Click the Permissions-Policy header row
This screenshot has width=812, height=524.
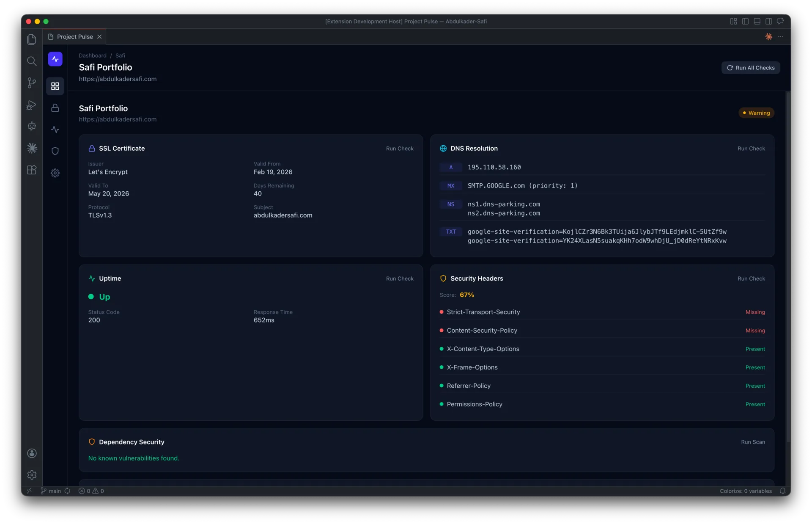tap(602, 404)
